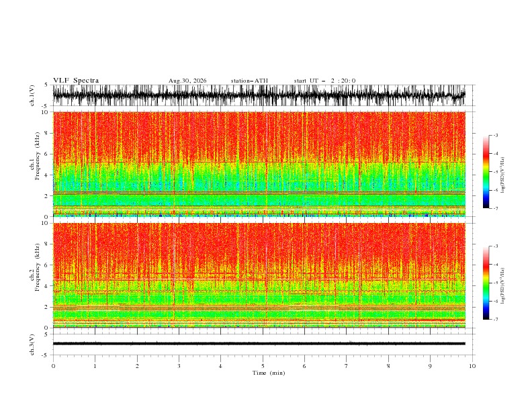Viewport: 532px width, 411px height.
Task: Click the station=ATH label
Action: coord(249,81)
